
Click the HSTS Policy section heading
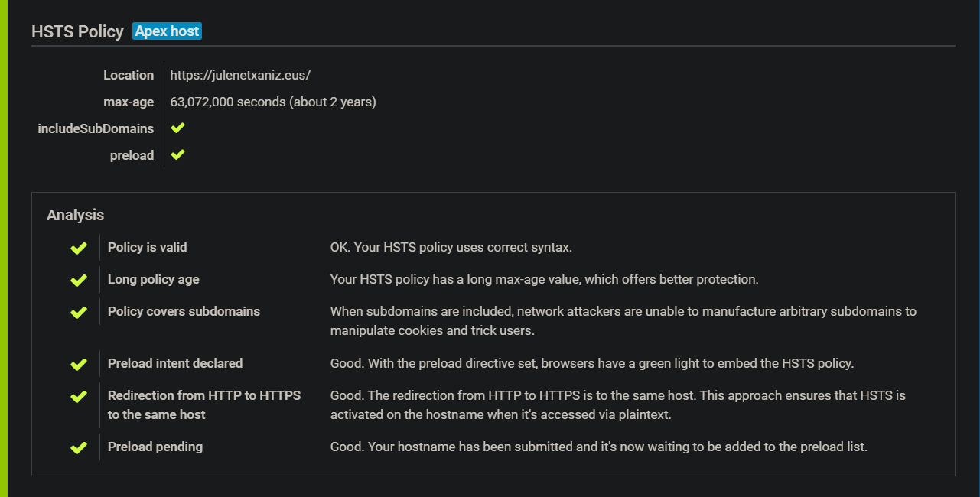[77, 31]
